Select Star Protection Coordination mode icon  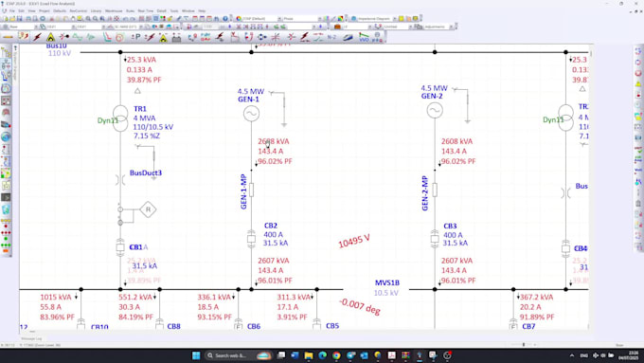107,37
